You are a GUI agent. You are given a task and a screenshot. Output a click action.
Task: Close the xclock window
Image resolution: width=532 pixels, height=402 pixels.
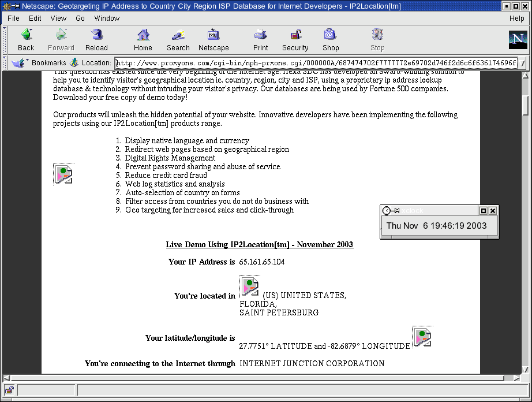(493, 211)
